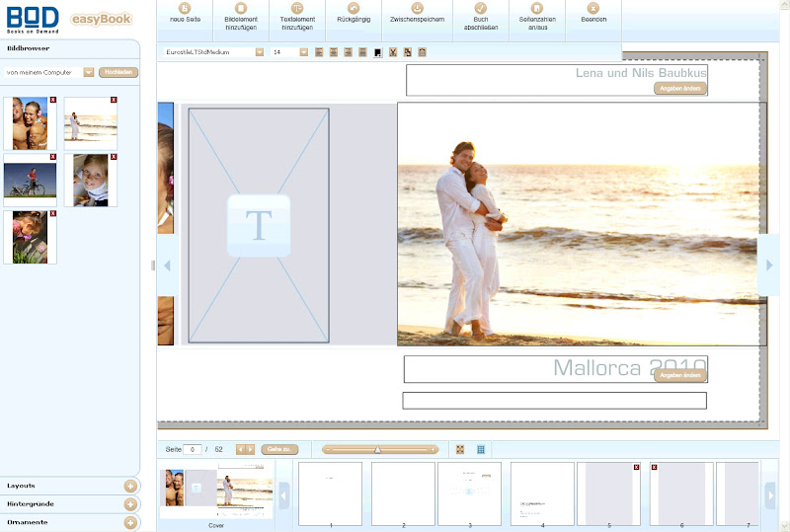Open page 3 thumbnail
Viewport: 790px width, 532px height.
tap(470, 494)
